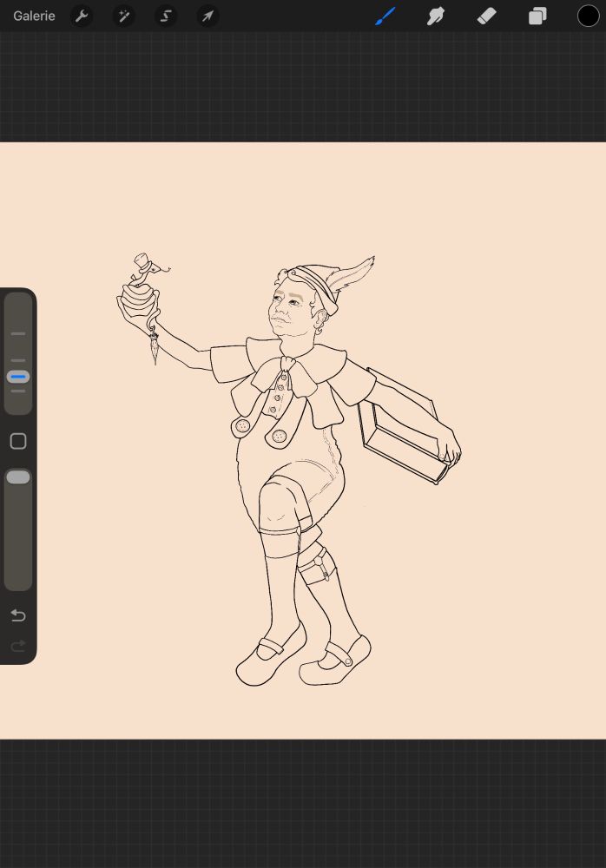Click the brush opacity slider handle

click(18, 477)
